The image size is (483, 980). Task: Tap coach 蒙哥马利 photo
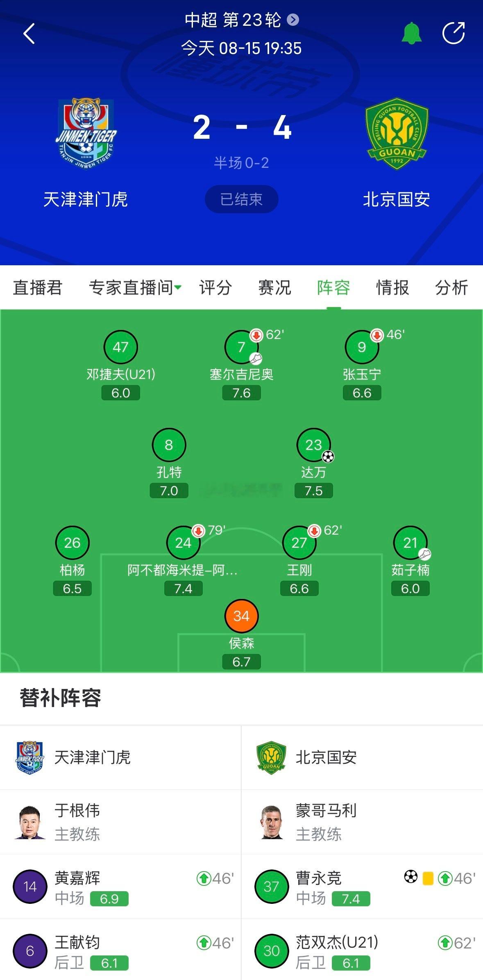[x=272, y=822]
